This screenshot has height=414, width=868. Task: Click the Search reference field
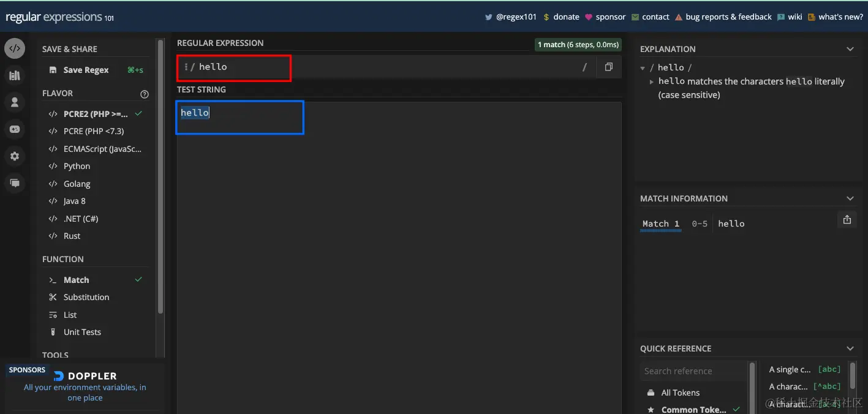pyautogui.click(x=693, y=371)
